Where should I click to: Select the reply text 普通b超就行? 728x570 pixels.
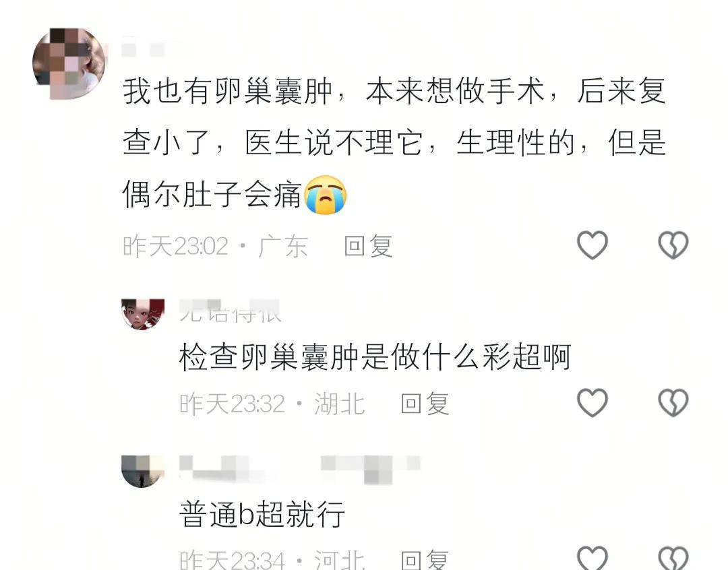(262, 514)
